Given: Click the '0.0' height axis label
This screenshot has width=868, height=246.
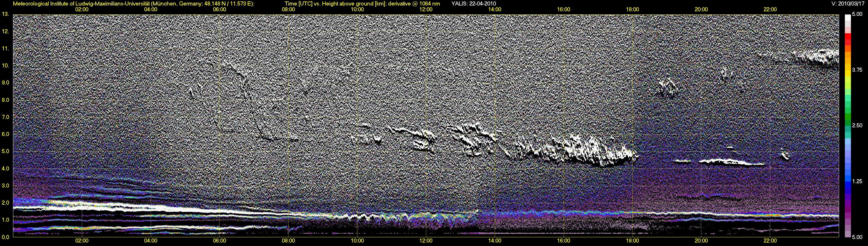Looking at the screenshot, I should pos(5,237).
